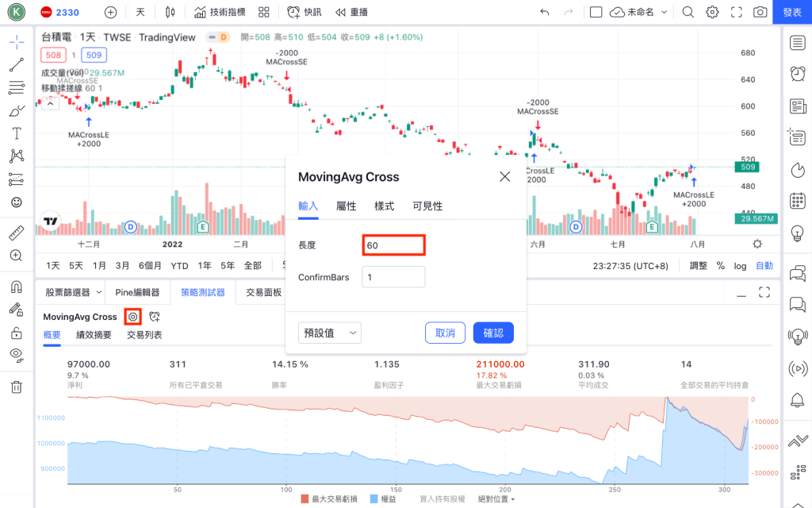Toggle stay in drawing mode

(x=17, y=310)
